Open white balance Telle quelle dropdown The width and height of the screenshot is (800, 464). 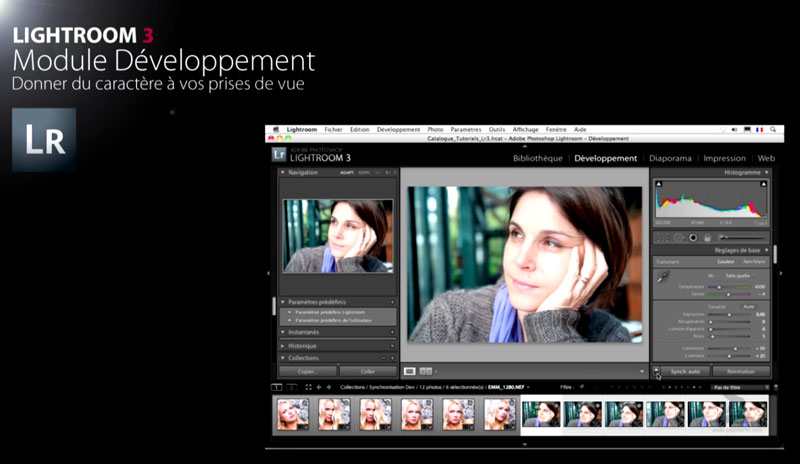click(x=739, y=276)
